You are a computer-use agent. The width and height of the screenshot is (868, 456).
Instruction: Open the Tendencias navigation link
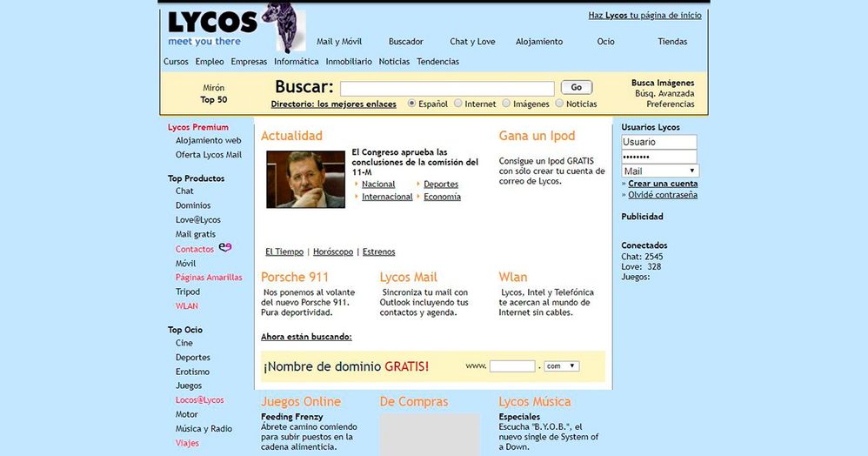click(437, 62)
